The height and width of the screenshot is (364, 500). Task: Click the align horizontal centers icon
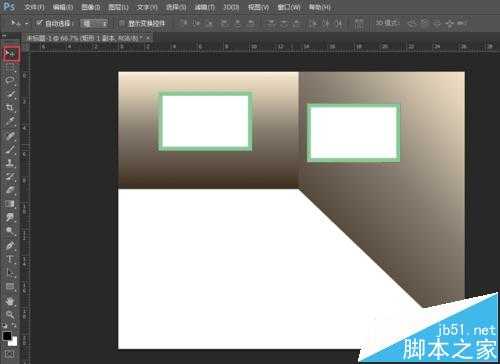[238, 23]
